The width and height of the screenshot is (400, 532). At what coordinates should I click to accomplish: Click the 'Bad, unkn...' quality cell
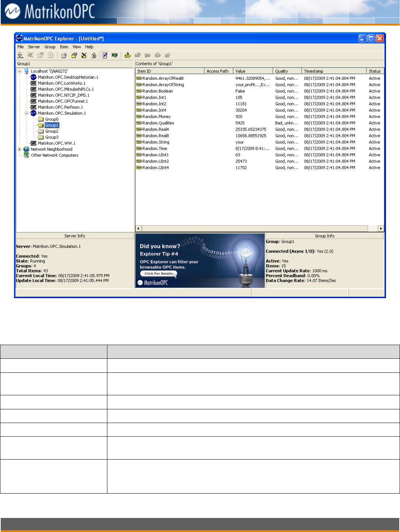[286, 123]
